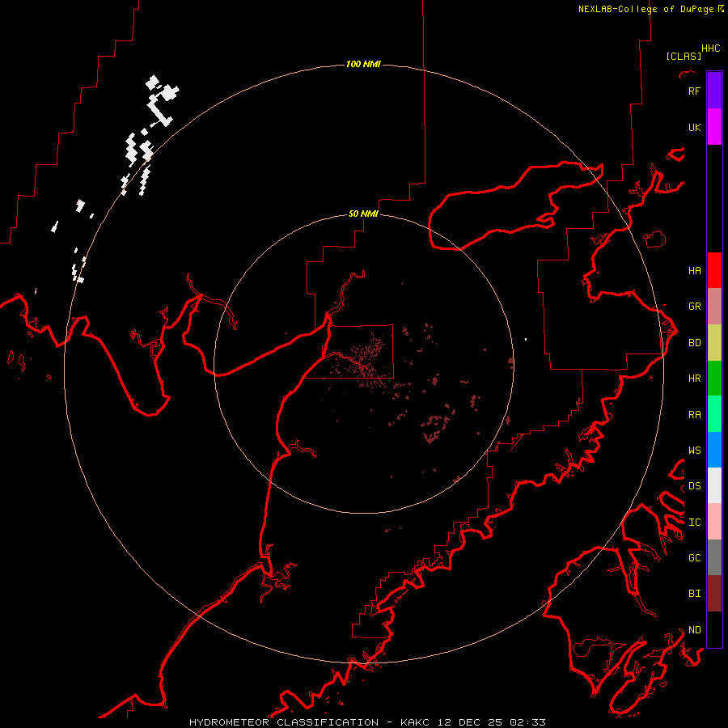Click the ND black legend swatch
Screen dimensions: 728x728
(714, 629)
